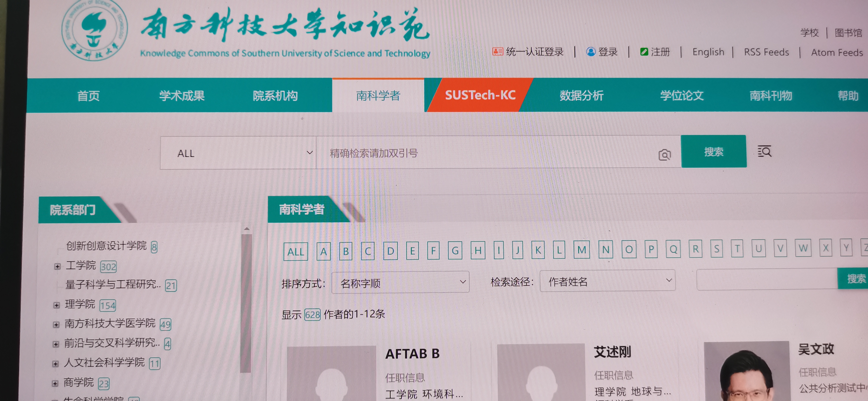Open scholar 艾述刚 profile
This screenshot has width=868, height=401.
612,352
